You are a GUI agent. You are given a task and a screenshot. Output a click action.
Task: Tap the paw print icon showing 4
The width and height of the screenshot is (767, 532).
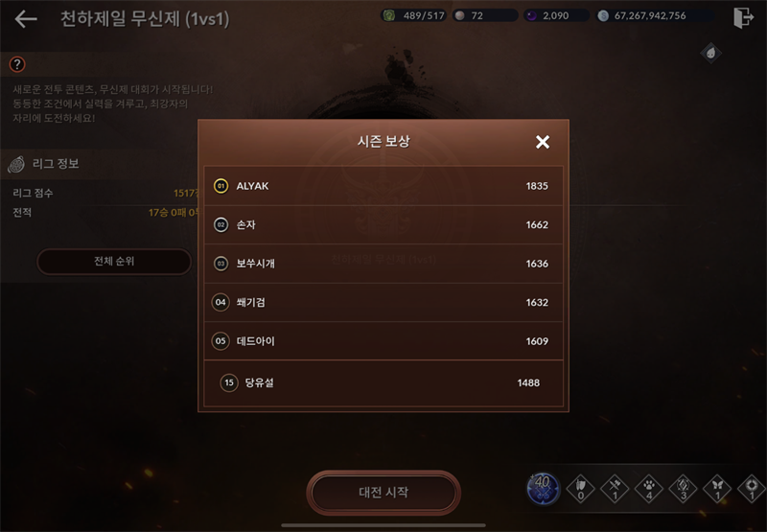(649, 488)
